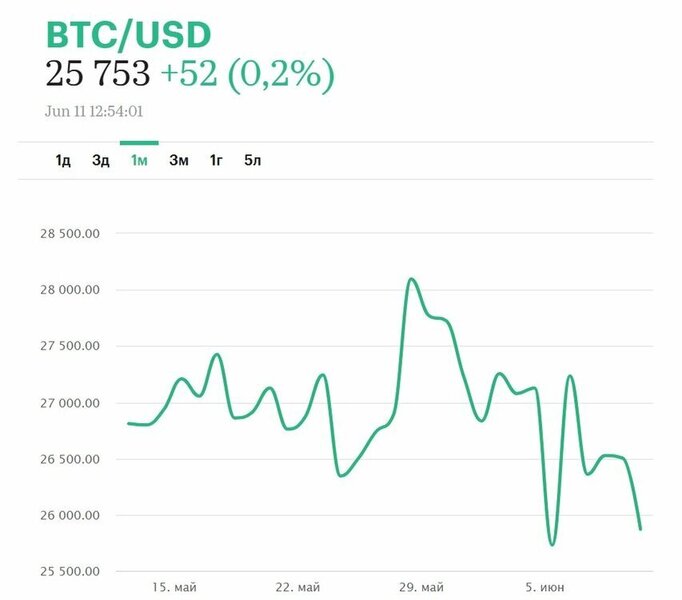Select the 1д time range tab
682x600 pixels.
pyautogui.click(x=63, y=160)
